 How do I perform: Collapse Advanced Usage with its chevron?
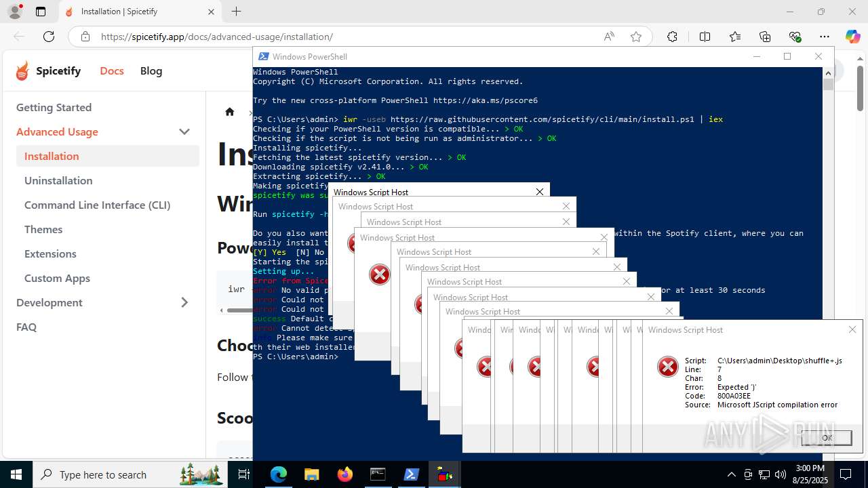click(x=184, y=131)
